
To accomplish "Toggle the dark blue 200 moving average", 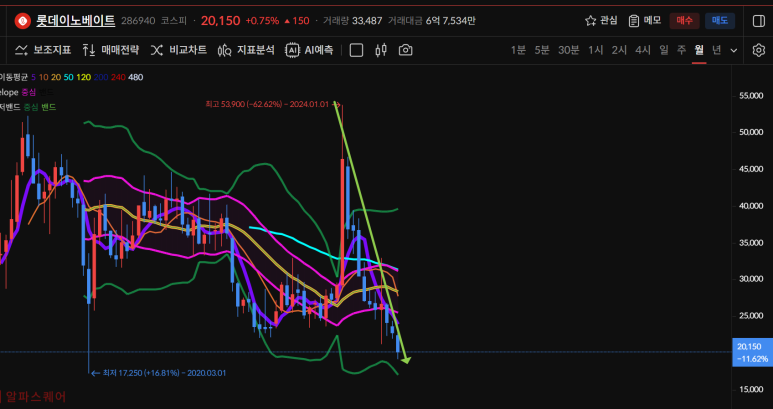I will 101,77.
